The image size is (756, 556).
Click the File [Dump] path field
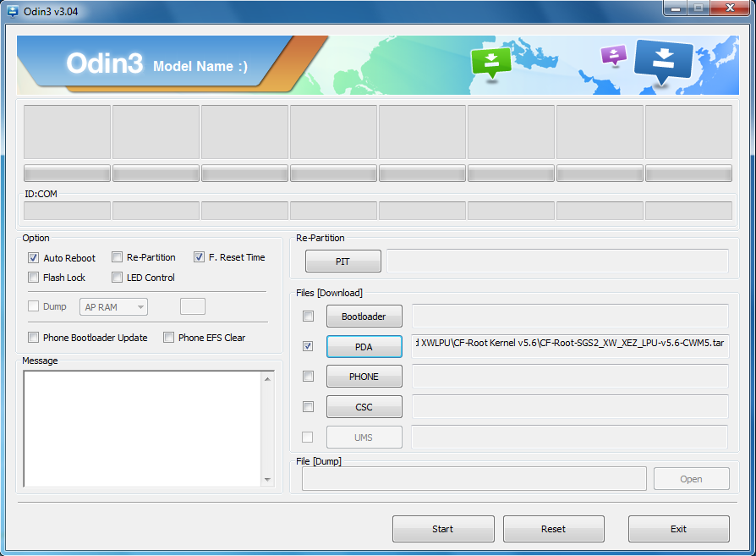[x=474, y=479]
